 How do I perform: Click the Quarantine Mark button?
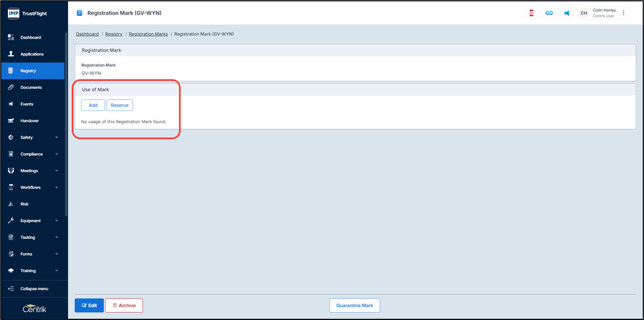coord(355,306)
